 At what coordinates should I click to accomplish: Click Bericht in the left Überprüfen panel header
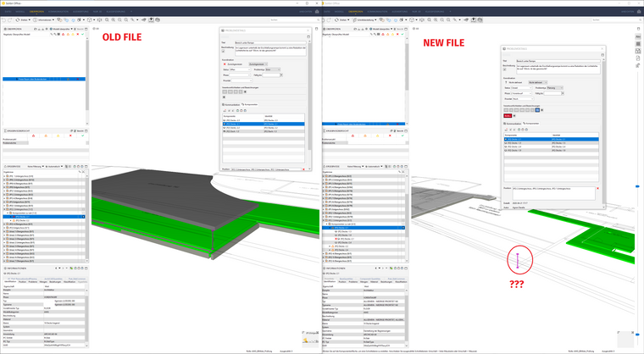pyautogui.click(x=80, y=29)
